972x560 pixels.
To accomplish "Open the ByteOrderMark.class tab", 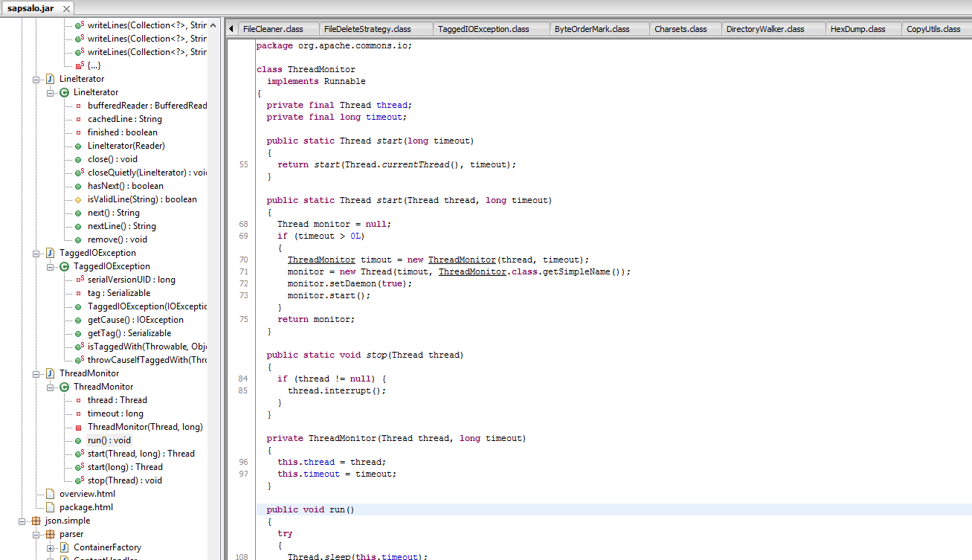I will click(x=599, y=29).
